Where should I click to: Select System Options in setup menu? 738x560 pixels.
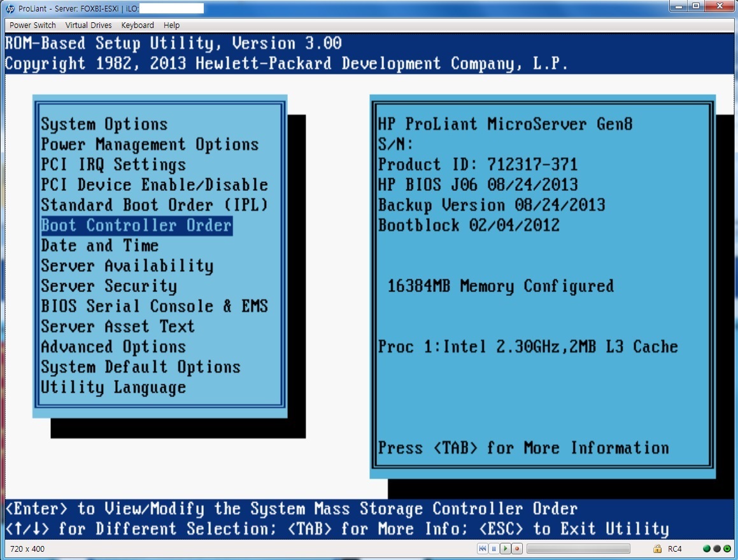coord(104,124)
